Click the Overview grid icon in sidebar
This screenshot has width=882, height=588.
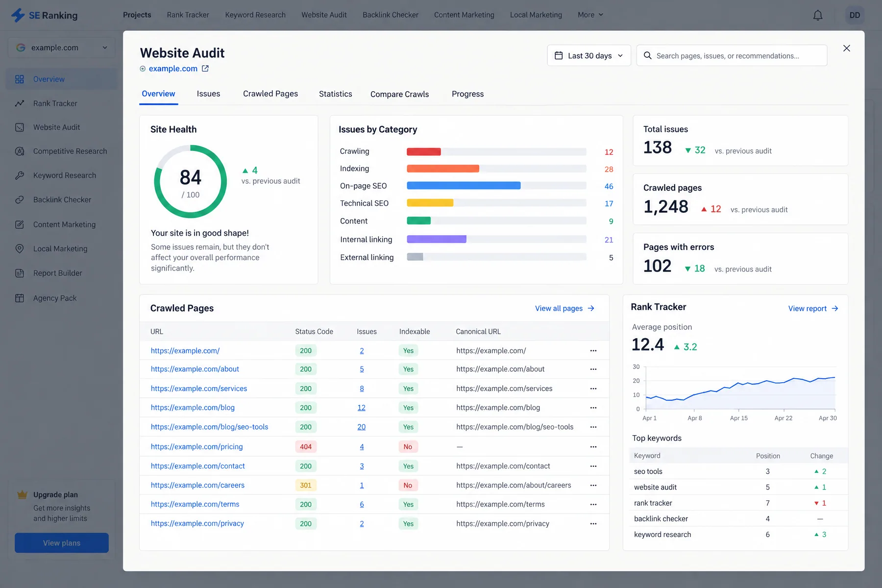point(20,79)
